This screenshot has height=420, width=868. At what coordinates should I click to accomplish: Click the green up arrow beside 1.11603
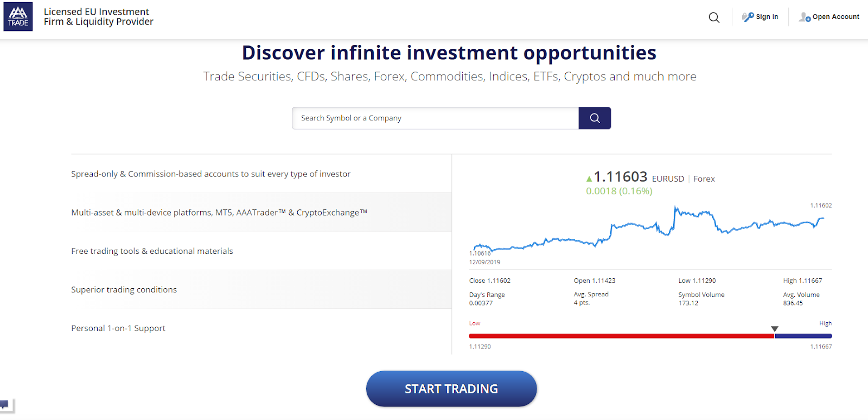(589, 179)
